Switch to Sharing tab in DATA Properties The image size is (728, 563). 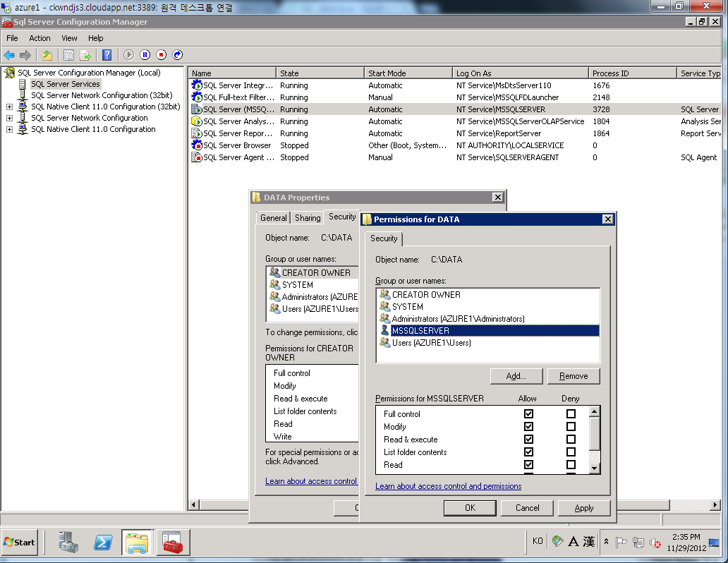308,218
